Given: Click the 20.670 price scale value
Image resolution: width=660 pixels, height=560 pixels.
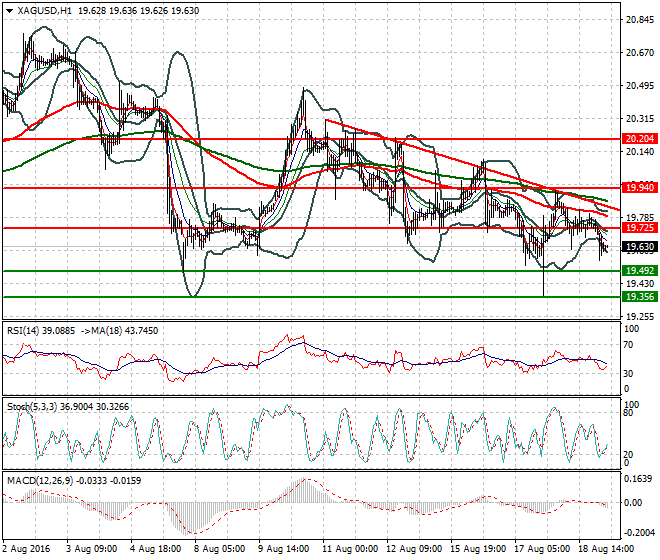Looking at the screenshot, I should pos(640,53).
